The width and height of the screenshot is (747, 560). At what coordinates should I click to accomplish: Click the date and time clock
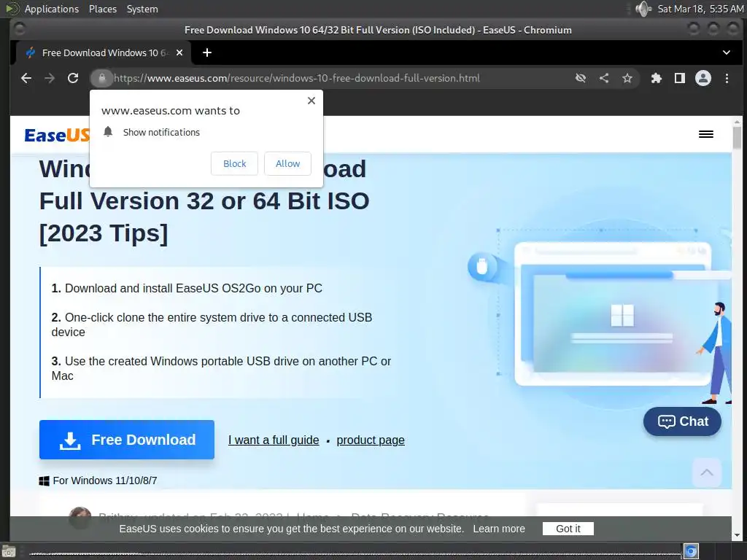click(700, 9)
